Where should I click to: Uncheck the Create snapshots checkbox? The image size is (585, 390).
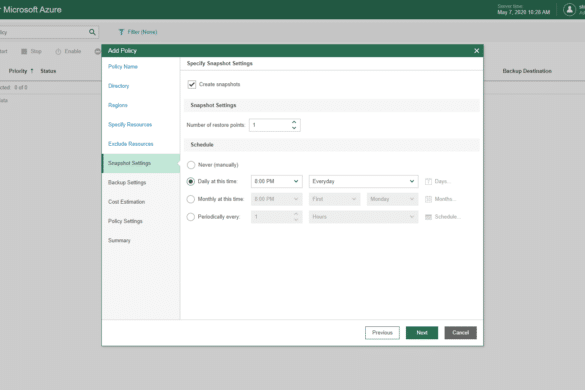pos(192,84)
